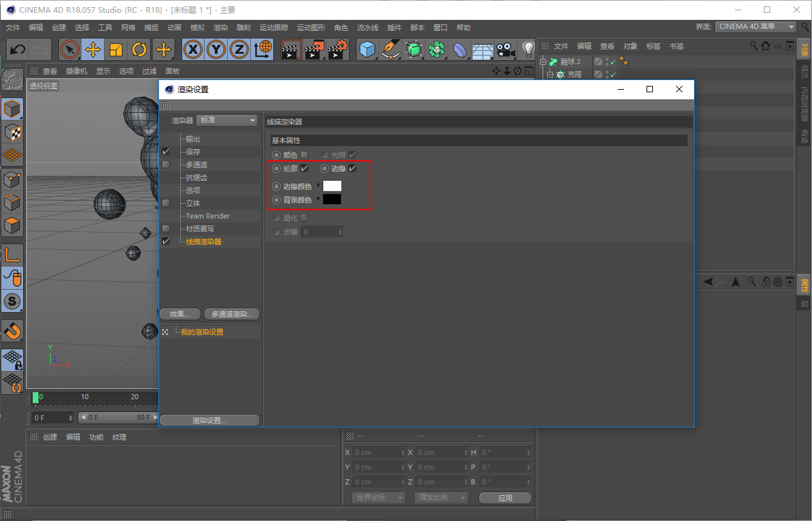Toggle the 立体 checkbox

pos(166,203)
